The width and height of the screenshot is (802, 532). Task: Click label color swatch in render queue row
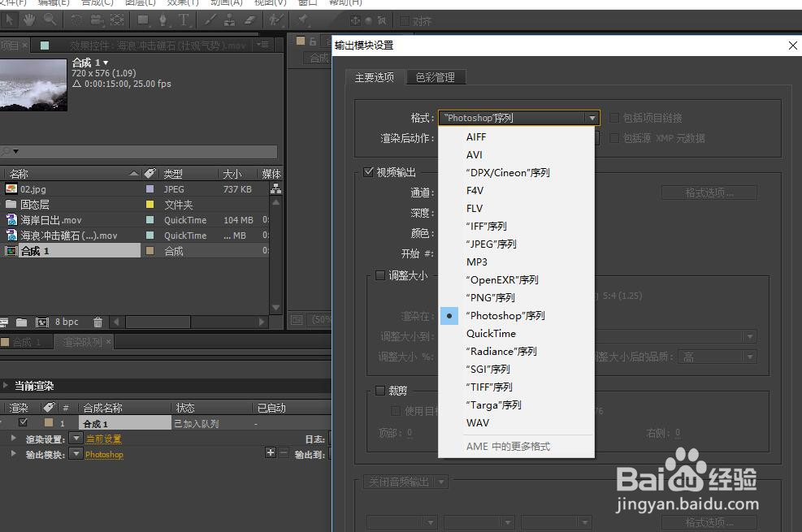tap(49, 422)
